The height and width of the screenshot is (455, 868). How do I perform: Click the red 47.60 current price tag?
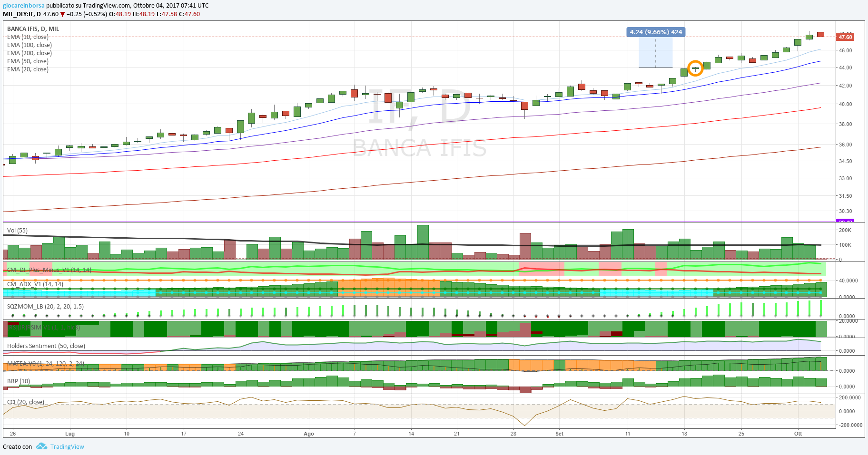click(845, 37)
